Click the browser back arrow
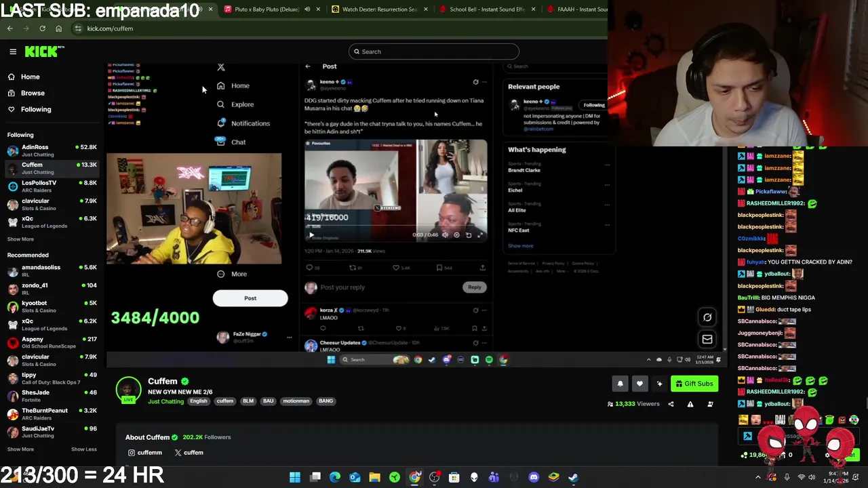868x488 pixels. [x=9, y=28]
